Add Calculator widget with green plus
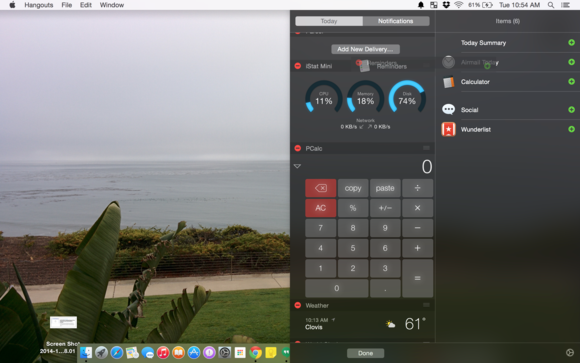Viewport: 580px width, 363px height. tap(571, 81)
